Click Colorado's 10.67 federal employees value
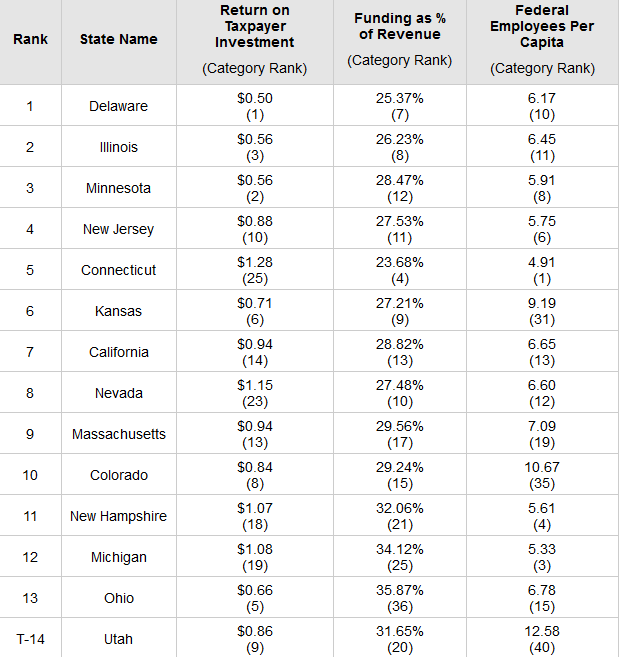 (x=542, y=467)
